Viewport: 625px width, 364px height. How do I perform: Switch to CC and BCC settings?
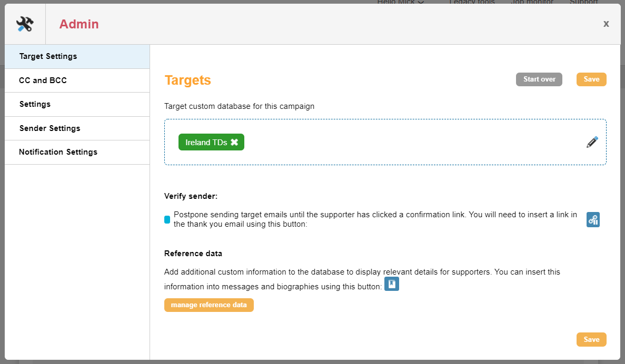(x=43, y=80)
